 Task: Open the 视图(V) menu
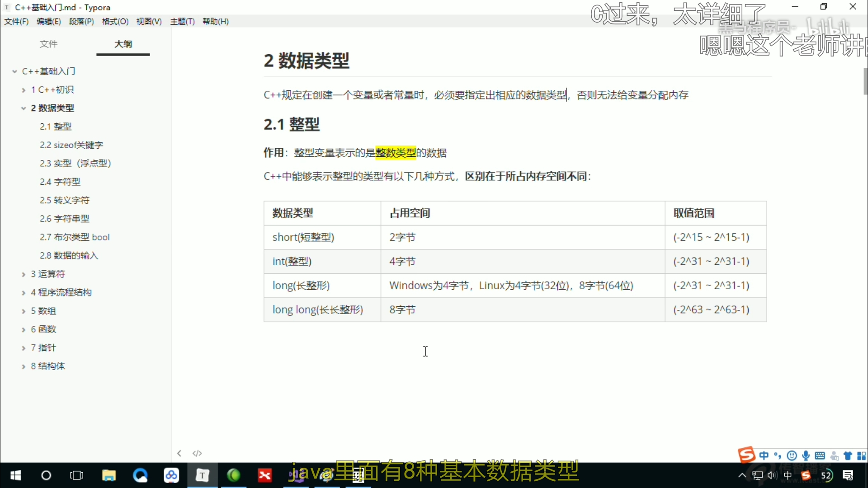click(148, 21)
